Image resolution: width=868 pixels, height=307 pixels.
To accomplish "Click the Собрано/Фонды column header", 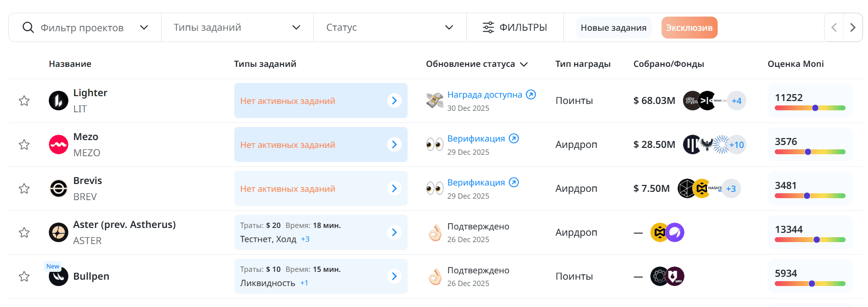I will click(668, 64).
